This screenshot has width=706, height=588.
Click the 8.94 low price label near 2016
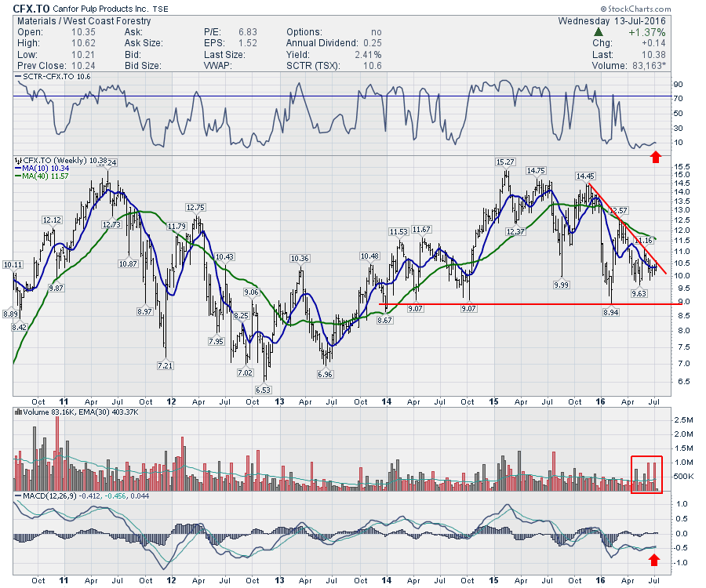pyautogui.click(x=611, y=312)
